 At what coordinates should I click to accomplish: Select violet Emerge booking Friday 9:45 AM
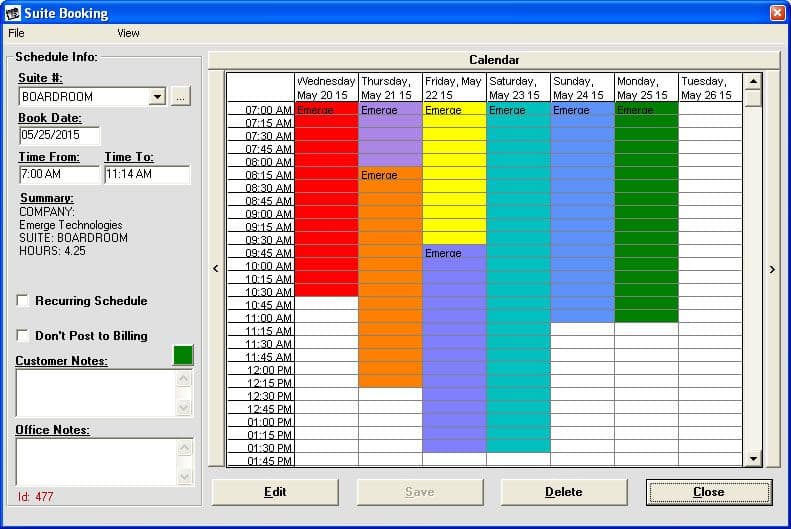[454, 348]
